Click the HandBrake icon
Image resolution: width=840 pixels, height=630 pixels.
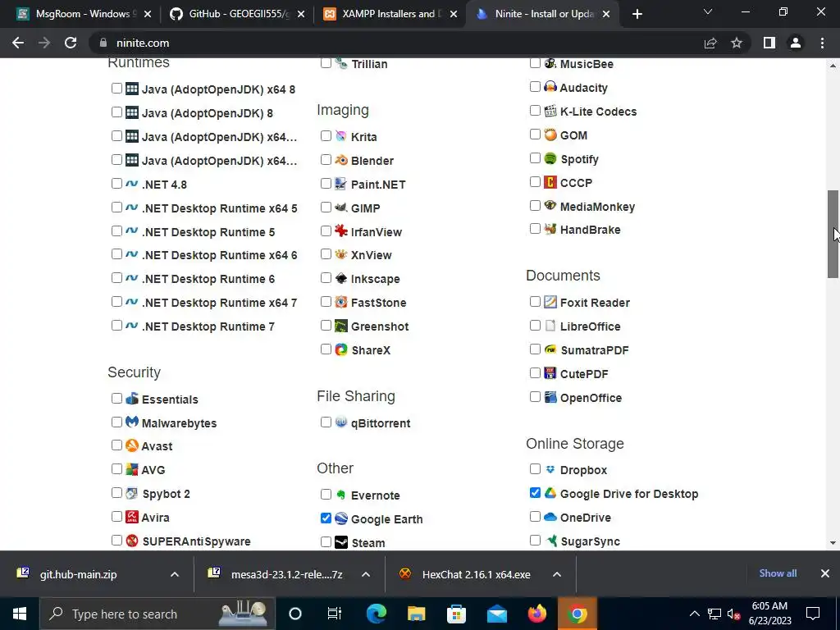click(x=550, y=229)
